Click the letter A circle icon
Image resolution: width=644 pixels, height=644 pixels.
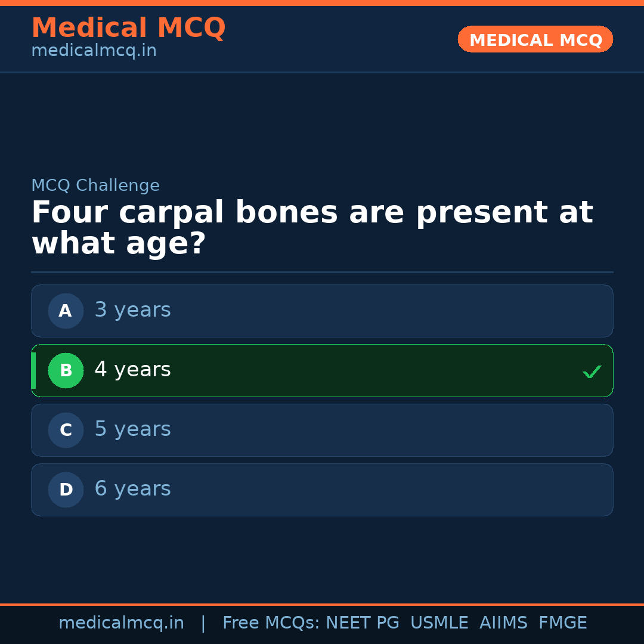pyautogui.click(x=66, y=311)
